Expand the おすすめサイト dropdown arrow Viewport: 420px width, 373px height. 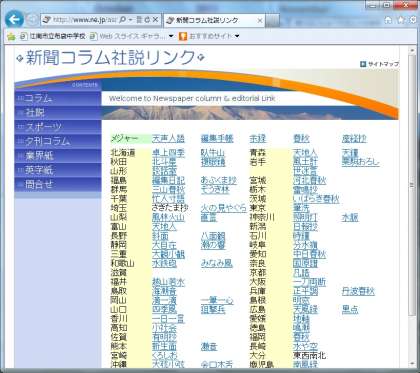(x=237, y=36)
